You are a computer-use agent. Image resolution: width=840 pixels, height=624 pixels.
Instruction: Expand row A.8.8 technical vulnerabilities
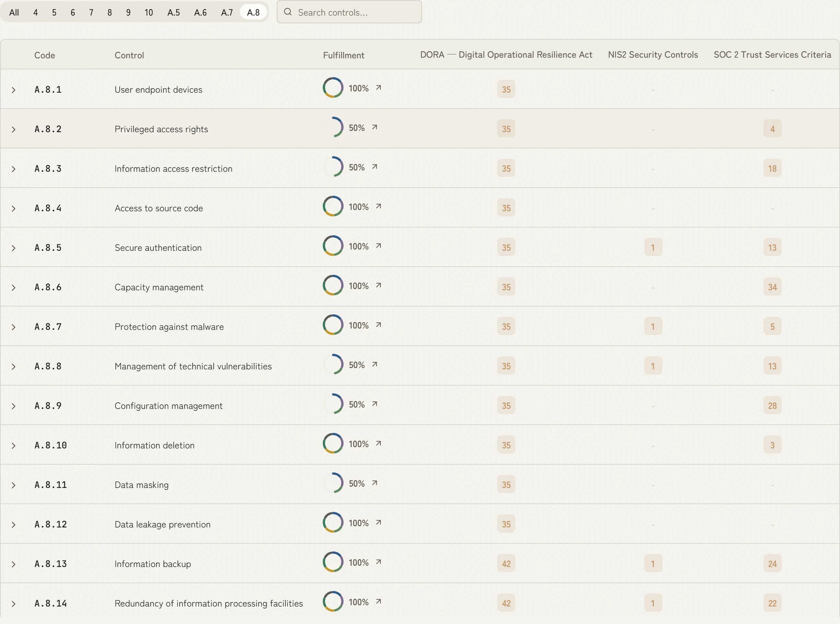pyautogui.click(x=14, y=367)
